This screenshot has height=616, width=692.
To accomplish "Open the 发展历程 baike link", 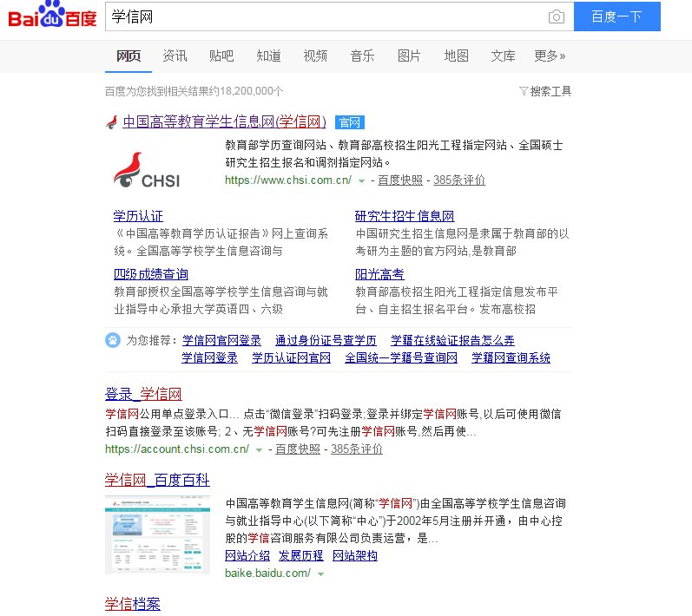I will (301, 555).
